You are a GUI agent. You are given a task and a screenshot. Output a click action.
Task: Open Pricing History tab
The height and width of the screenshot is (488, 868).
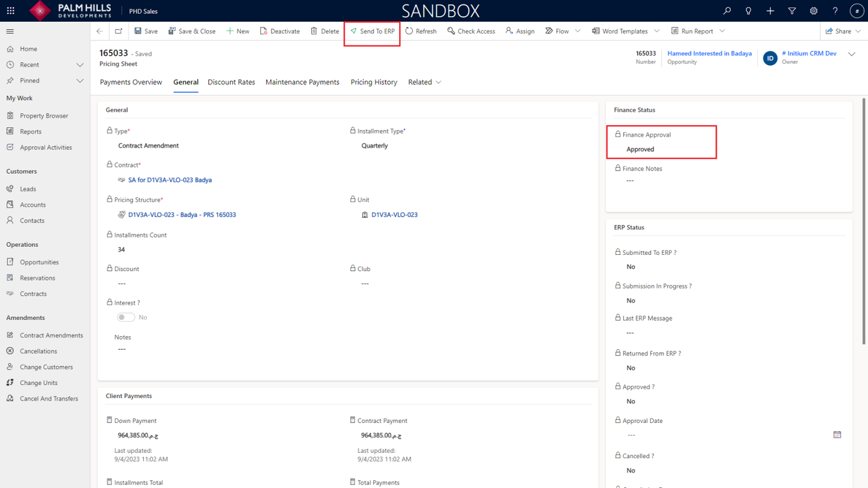pos(374,82)
